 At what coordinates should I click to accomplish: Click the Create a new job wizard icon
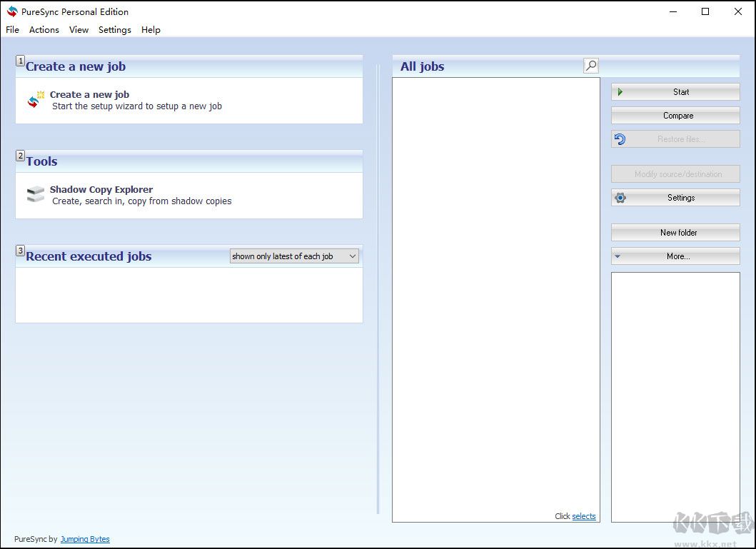click(x=36, y=100)
